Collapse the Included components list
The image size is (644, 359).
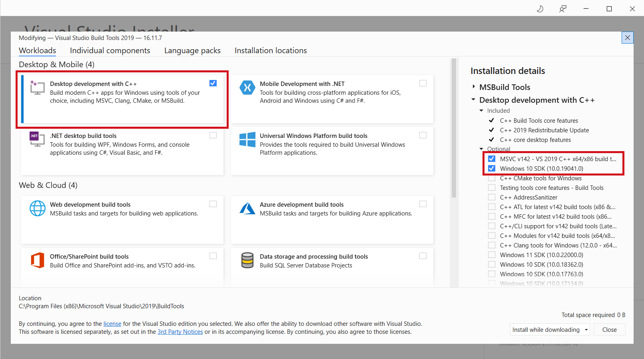(x=481, y=111)
